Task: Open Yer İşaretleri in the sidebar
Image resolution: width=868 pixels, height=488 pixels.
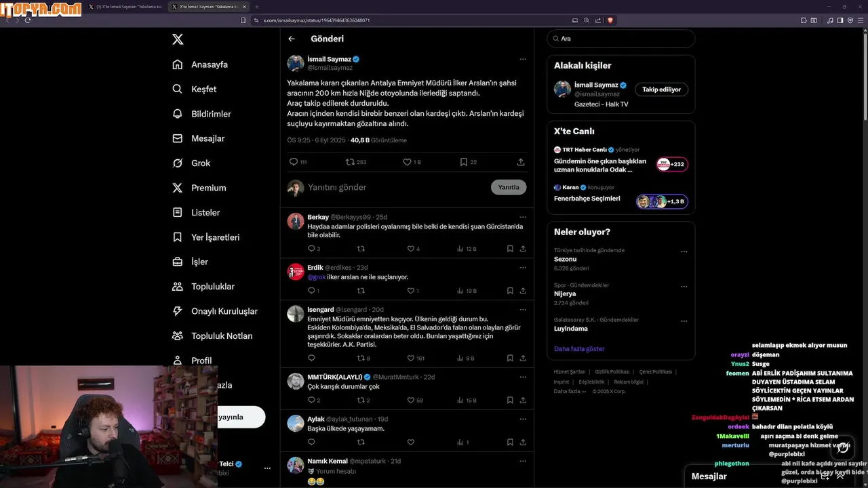Action: (206, 237)
